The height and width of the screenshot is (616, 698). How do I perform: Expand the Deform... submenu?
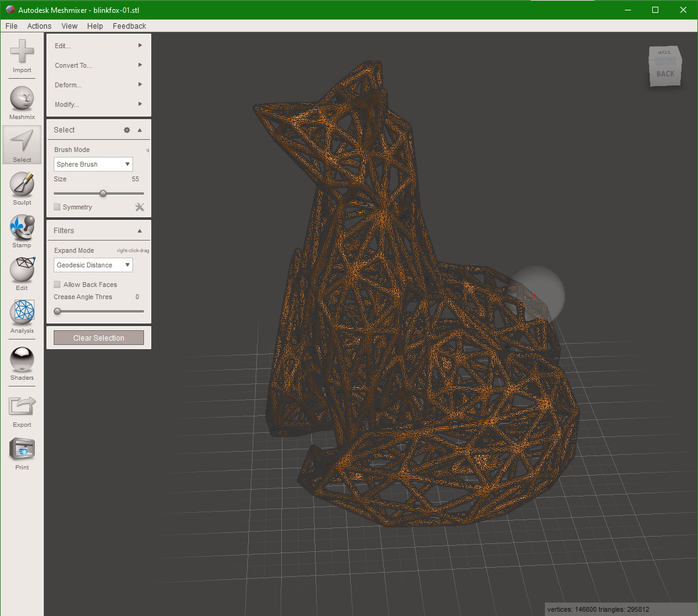[98, 85]
